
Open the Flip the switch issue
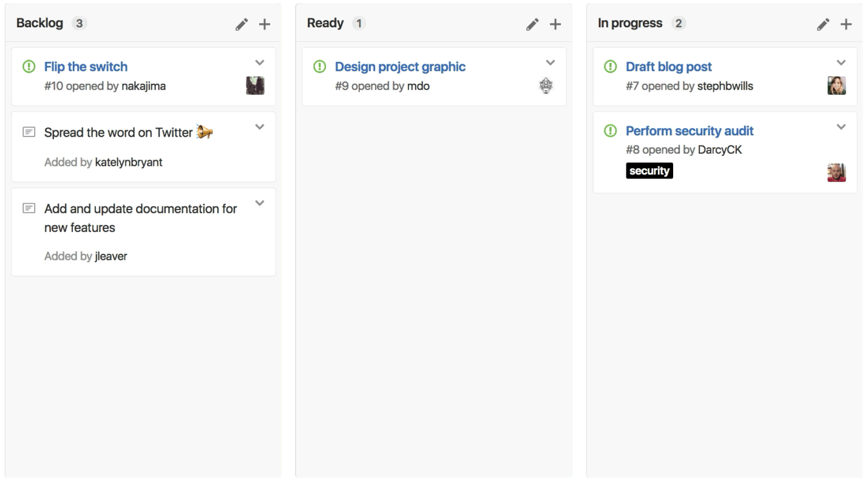click(86, 66)
